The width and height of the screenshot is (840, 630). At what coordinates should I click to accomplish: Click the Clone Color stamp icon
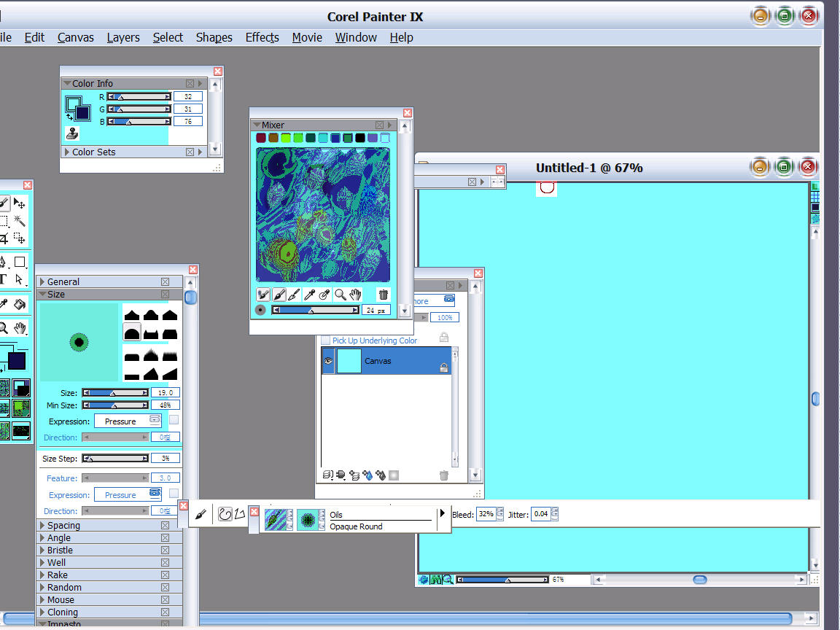(x=72, y=133)
